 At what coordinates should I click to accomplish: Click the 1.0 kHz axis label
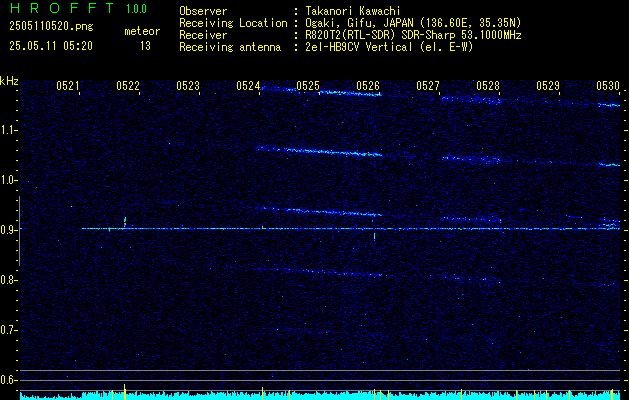(x=8, y=180)
